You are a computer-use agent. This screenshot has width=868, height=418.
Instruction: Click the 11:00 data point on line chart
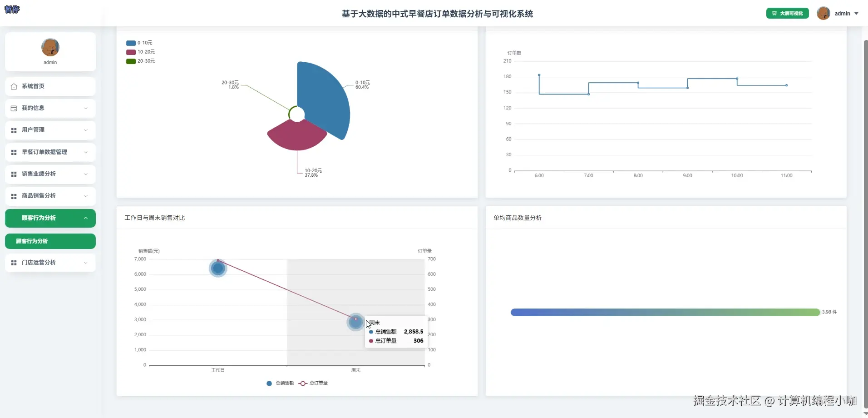click(x=787, y=85)
